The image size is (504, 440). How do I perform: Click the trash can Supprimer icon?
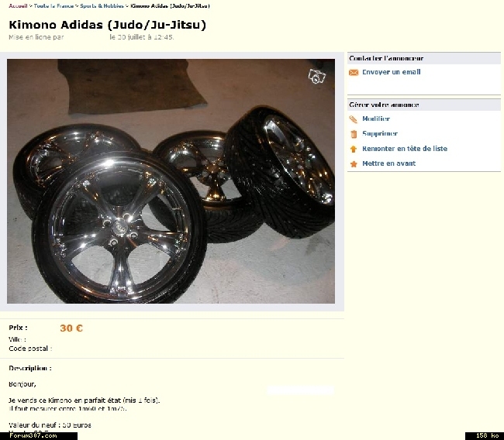click(354, 134)
